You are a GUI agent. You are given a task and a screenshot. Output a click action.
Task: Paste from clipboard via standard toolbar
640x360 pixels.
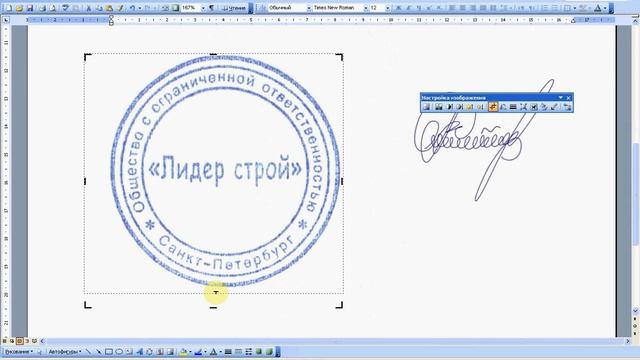pyautogui.click(x=109, y=8)
